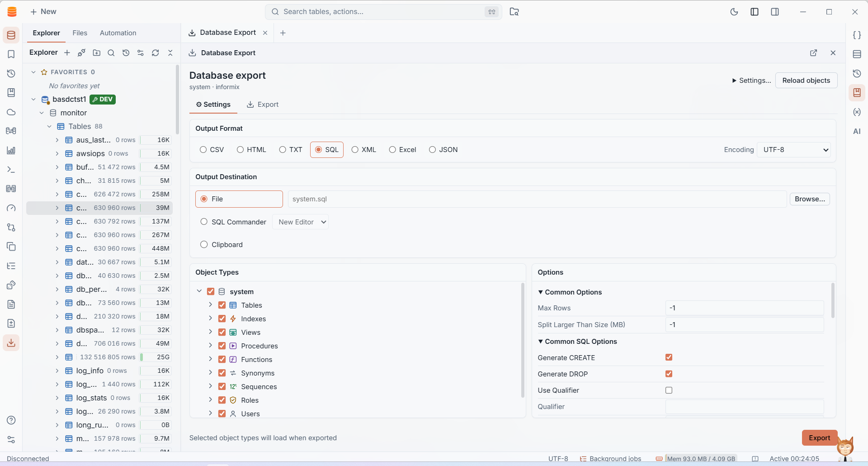868x466 pixels.
Task: Click Browse... for output file
Action: tap(810, 199)
